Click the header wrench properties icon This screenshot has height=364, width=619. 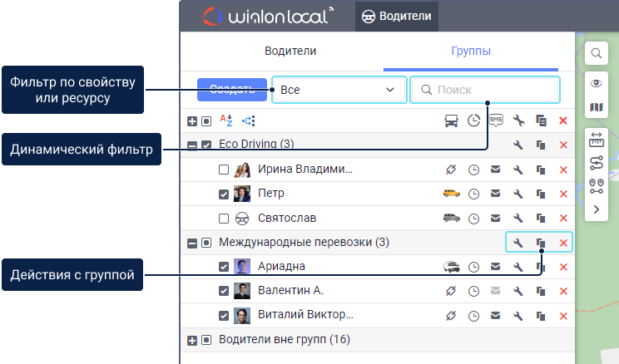[518, 121]
